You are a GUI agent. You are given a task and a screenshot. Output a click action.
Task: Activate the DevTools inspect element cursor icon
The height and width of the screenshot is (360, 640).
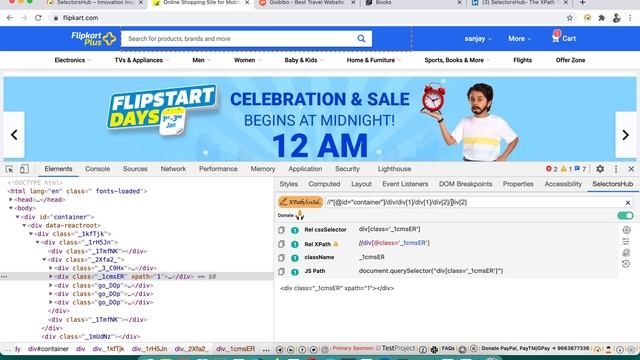9,169
